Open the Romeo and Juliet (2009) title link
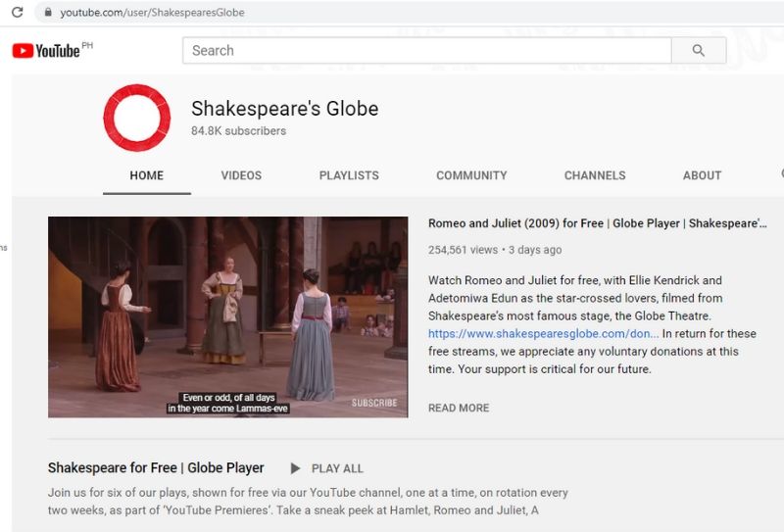 click(598, 223)
